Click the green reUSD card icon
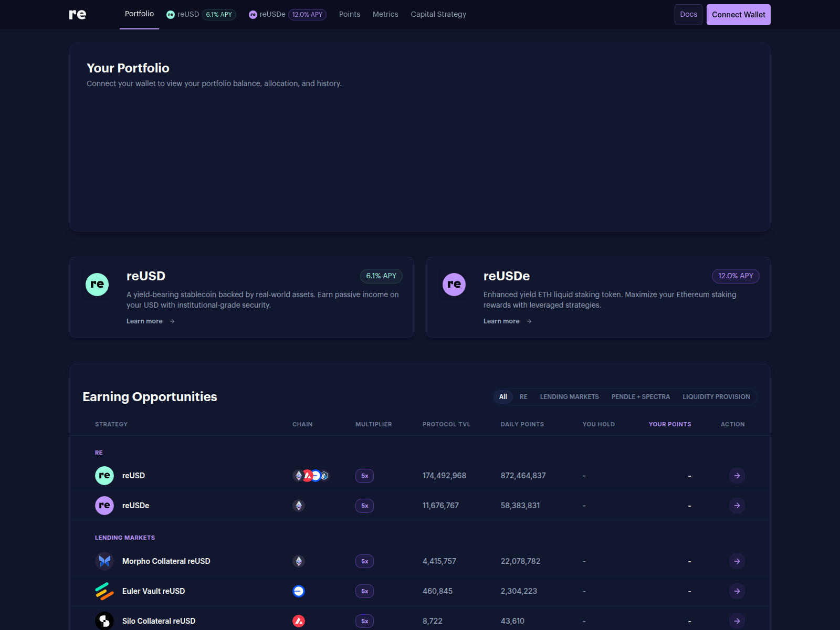Viewport: 840px width, 630px height. [97, 285]
